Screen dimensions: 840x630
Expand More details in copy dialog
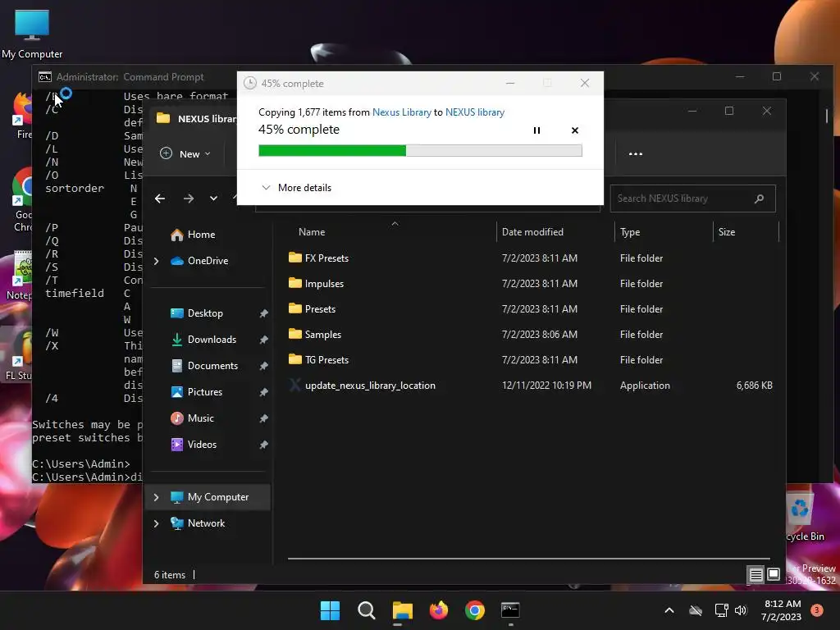click(296, 188)
